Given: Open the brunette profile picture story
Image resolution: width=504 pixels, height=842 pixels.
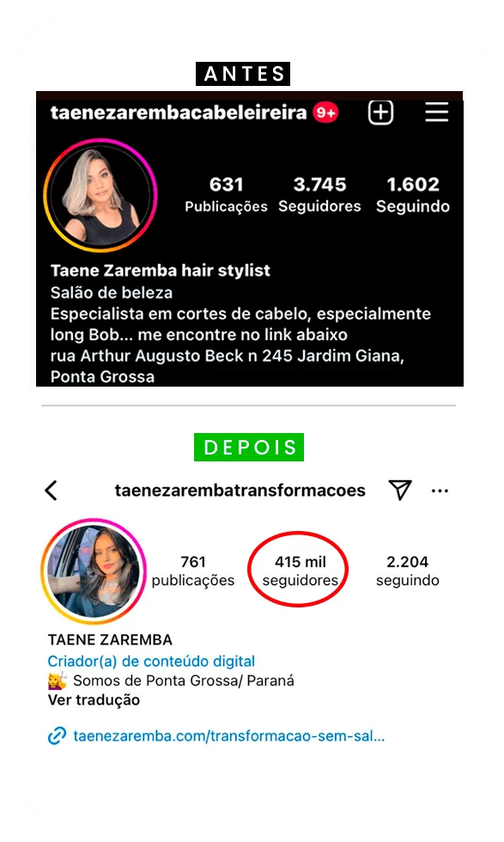Looking at the screenshot, I should click(x=94, y=571).
